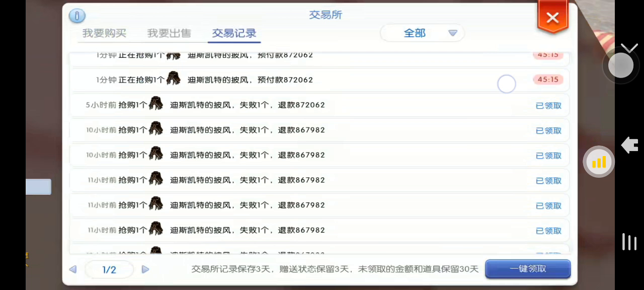Image resolution: width=644 pixels, height=290 pixels.
Task: Close the exchange window with the orange X
Action: [552, 18]
